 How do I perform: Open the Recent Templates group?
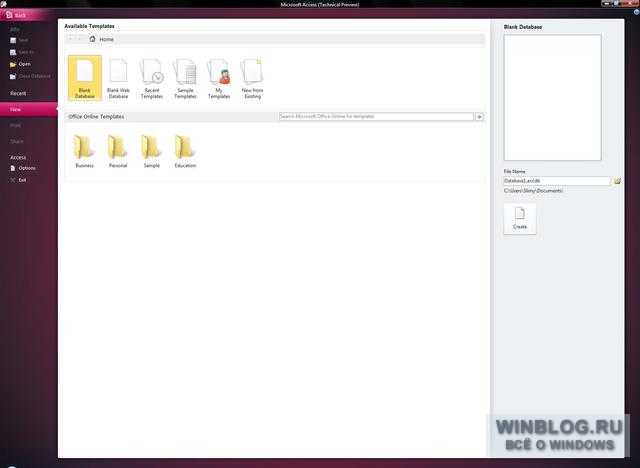[152, 78]
